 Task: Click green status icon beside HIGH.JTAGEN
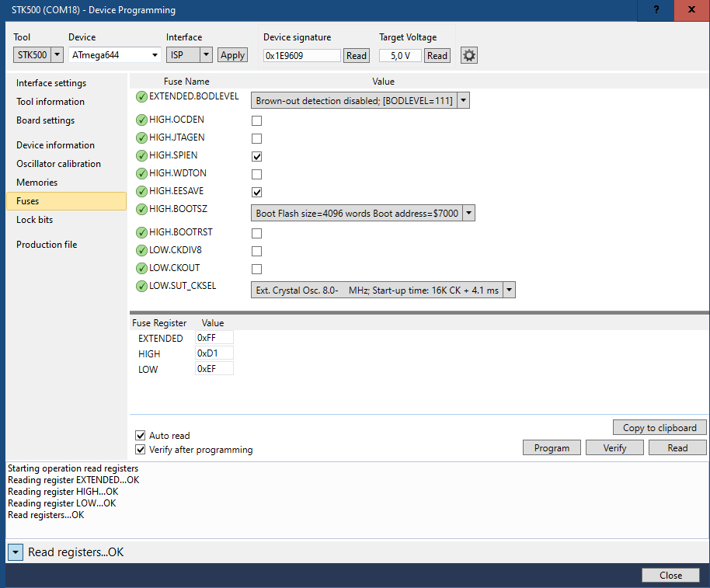pos(141,137)
